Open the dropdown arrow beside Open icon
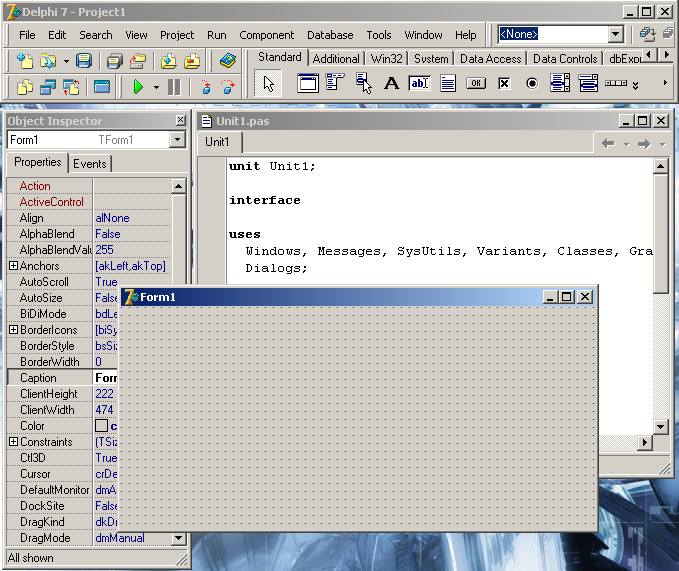The width and height of the screenshot is (679, 571). [x=66, y=61]
